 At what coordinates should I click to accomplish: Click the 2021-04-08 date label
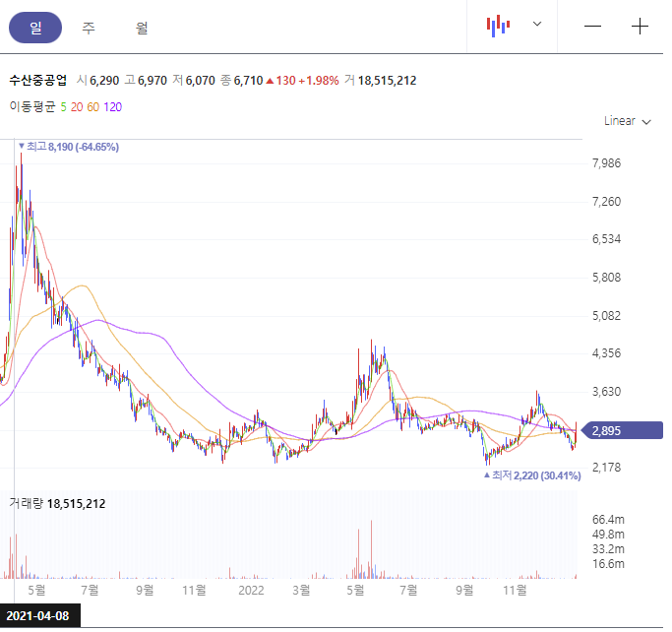pos(40,616)
